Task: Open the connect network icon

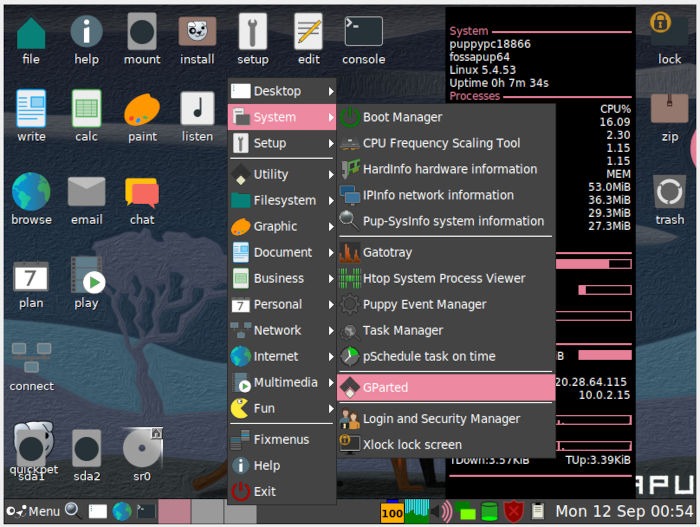Action: point(31,357)
